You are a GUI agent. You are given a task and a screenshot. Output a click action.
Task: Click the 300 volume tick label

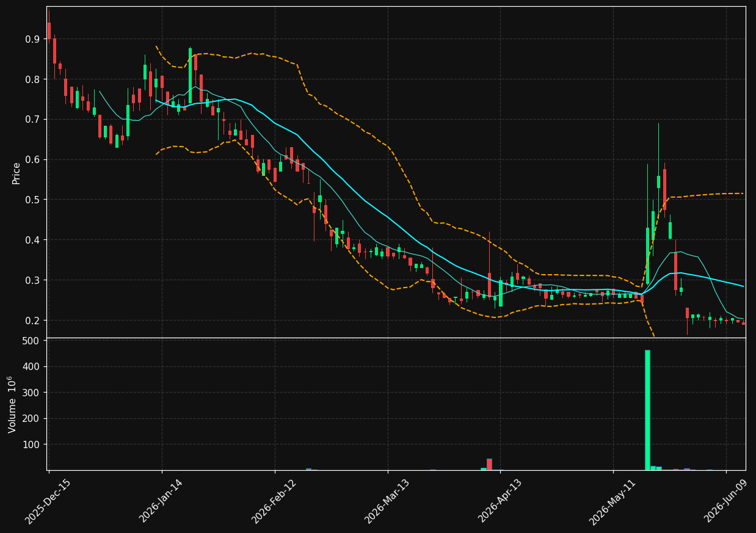[31, 393]
